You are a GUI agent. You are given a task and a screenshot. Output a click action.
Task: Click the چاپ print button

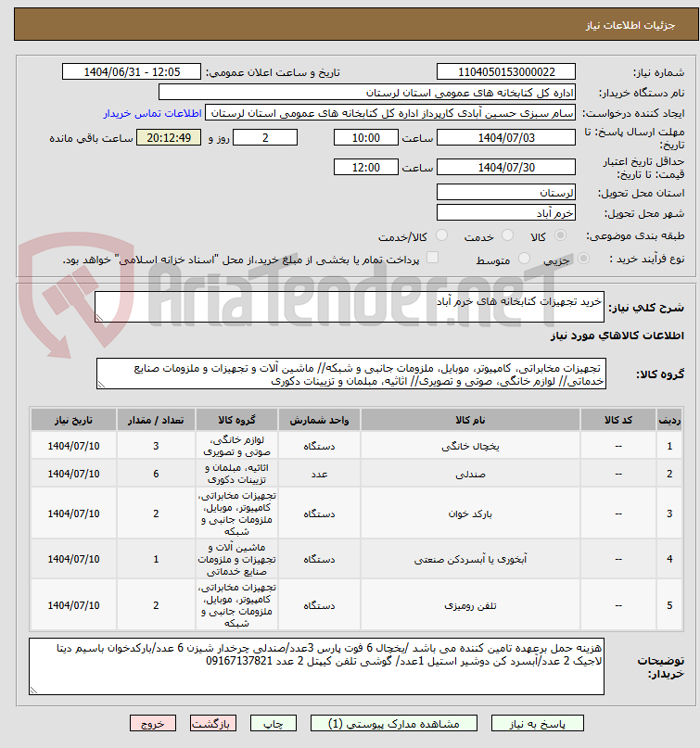point(274,723)
